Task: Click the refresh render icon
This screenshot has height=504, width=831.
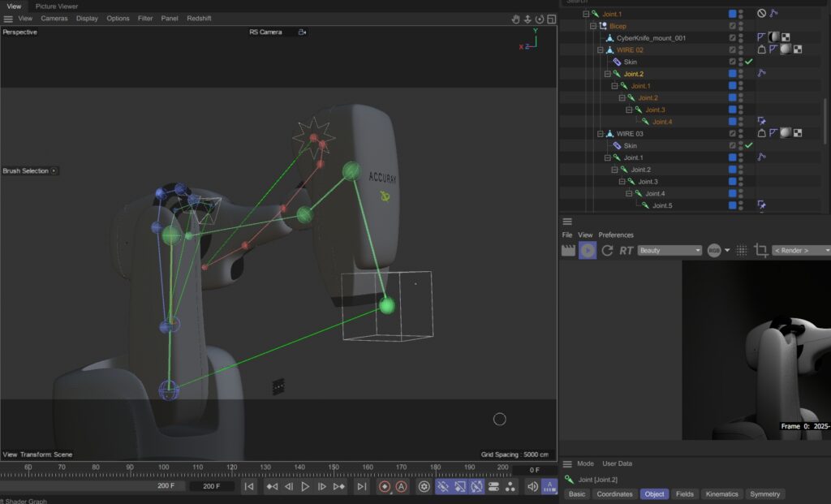Action: tap(607, 251)
